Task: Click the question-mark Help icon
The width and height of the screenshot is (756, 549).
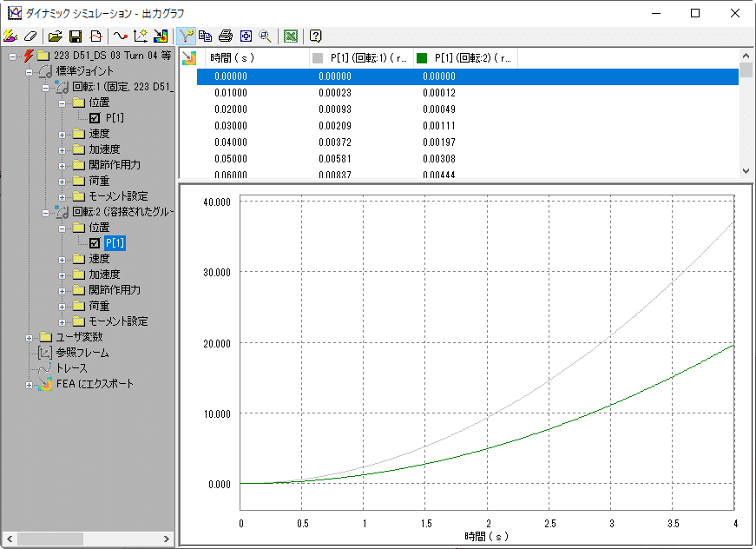Action: (x=315, y=36)
